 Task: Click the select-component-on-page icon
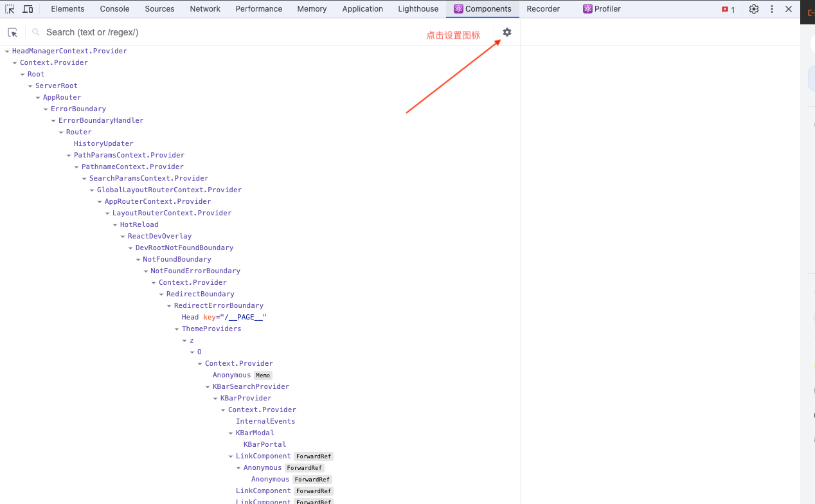(12, 32)
